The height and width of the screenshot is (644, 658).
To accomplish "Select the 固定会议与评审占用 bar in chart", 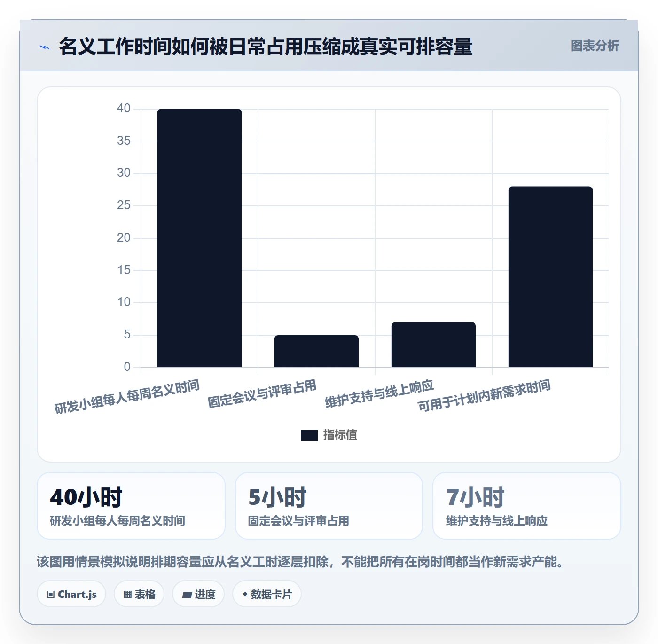I will coord(316,351).
